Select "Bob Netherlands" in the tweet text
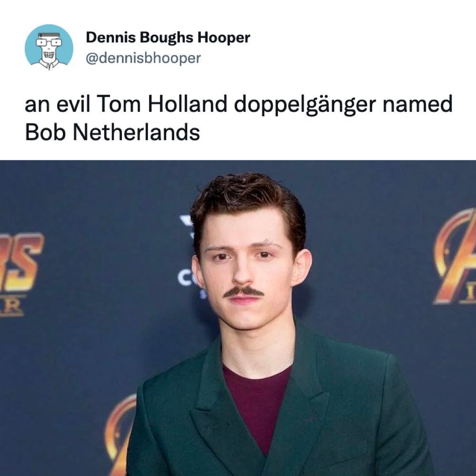The image size is (476, 476). tap(112, 132)
